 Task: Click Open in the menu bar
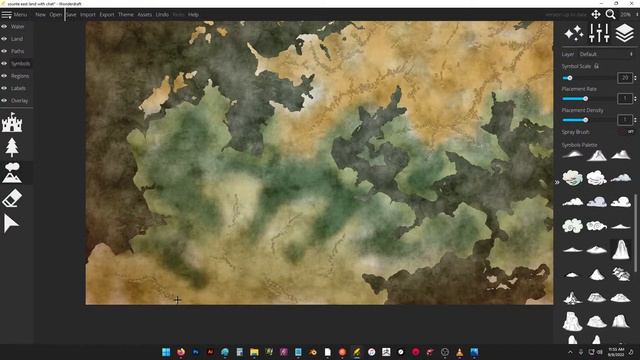click(x=56, y=15)
